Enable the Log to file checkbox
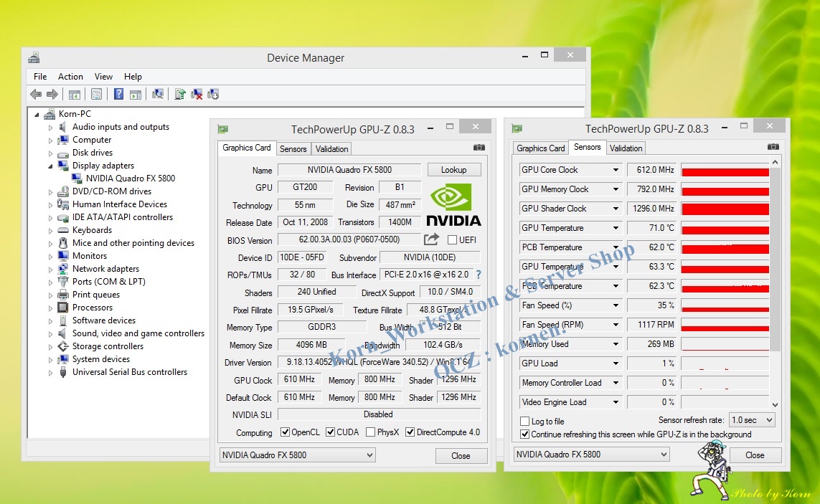820x504 pixels. click(x=525, y=421)
